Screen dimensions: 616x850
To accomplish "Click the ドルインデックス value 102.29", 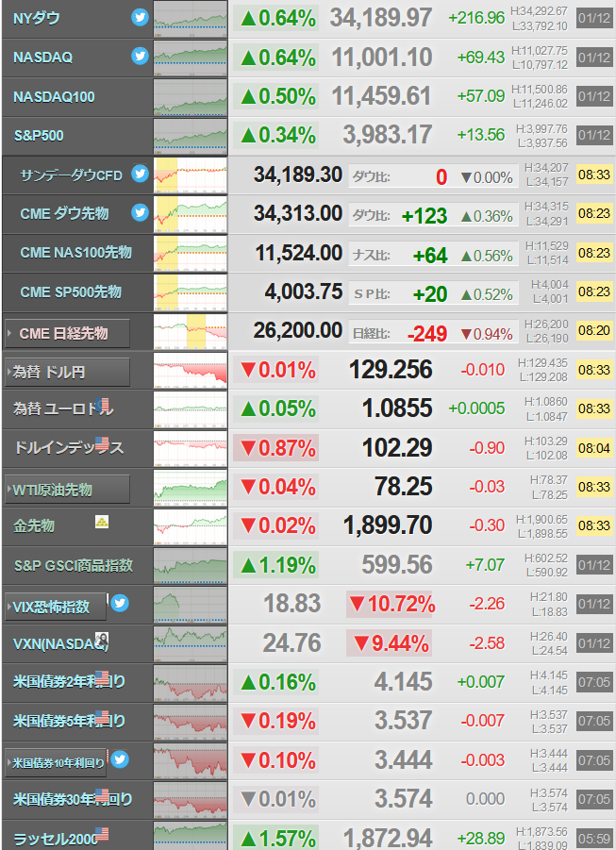I will click(397, 448).
